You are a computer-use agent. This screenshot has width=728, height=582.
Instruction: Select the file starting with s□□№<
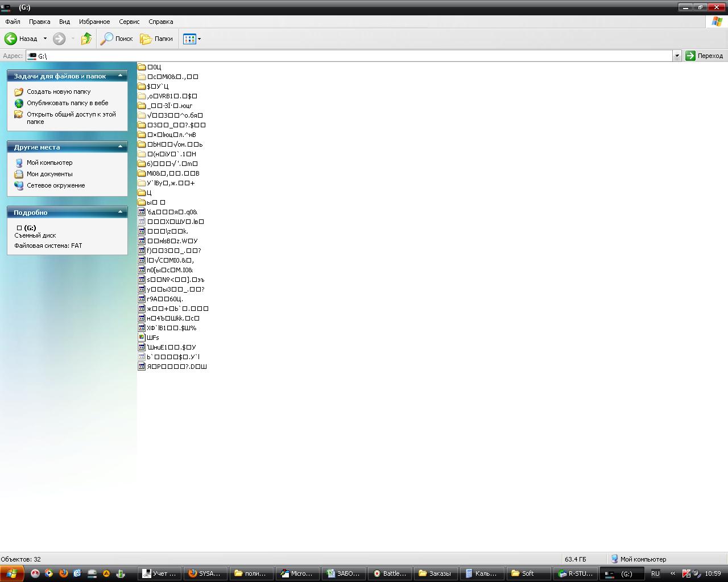171,280
